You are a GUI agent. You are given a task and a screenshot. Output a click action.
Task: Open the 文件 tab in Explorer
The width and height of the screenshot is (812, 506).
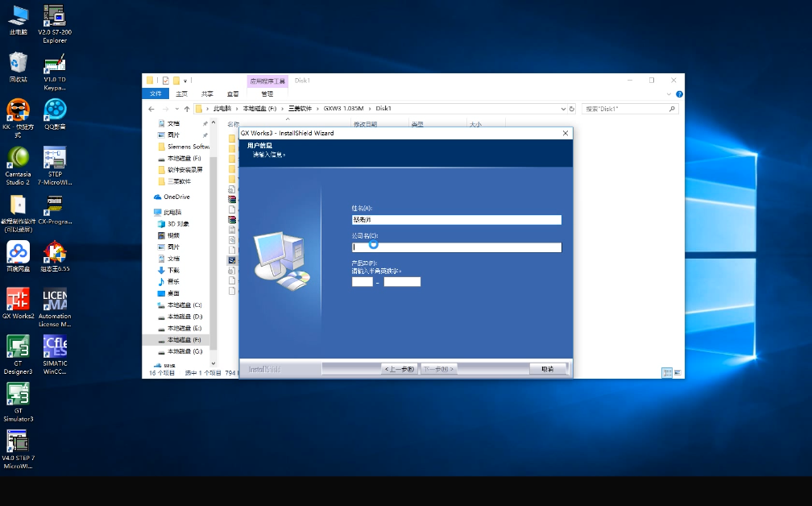tap(155, 93)
